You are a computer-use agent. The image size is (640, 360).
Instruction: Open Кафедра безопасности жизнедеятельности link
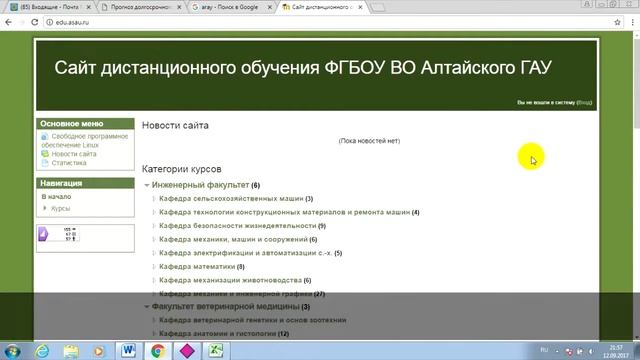pos(238,226)
